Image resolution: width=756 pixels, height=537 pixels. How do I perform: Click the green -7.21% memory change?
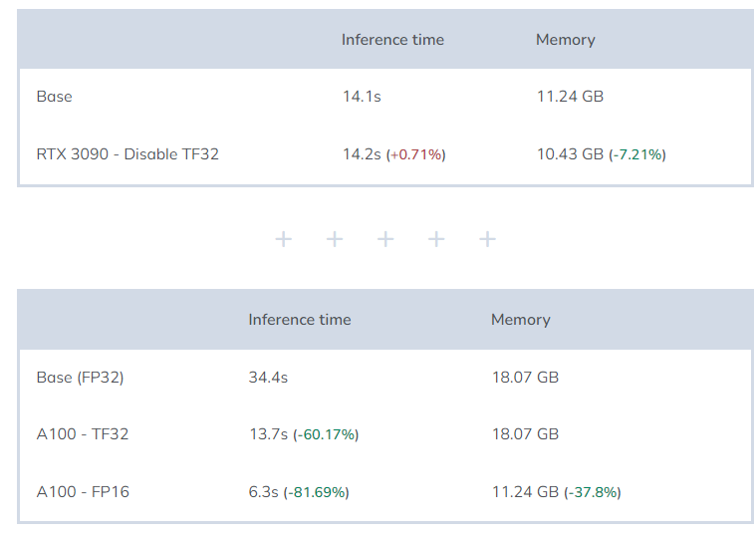point(637,154)
